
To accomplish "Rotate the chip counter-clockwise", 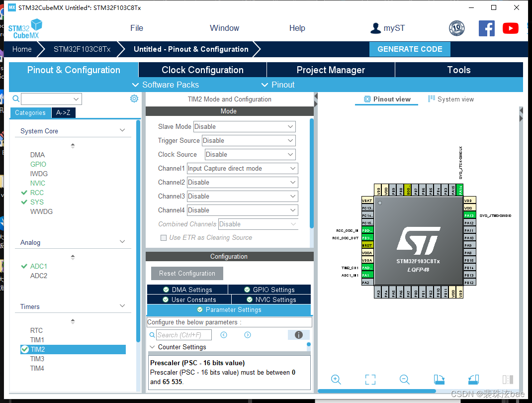I will pyautogui.click(x=473, y=379).
